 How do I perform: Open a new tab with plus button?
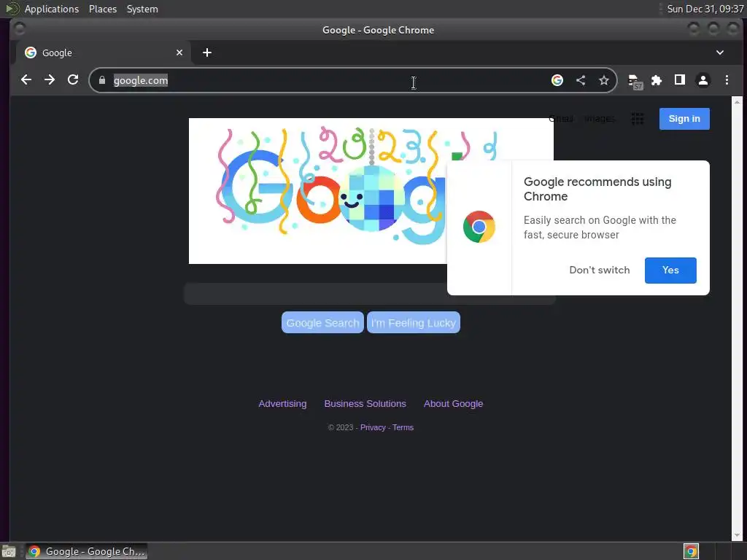point(206,52)
